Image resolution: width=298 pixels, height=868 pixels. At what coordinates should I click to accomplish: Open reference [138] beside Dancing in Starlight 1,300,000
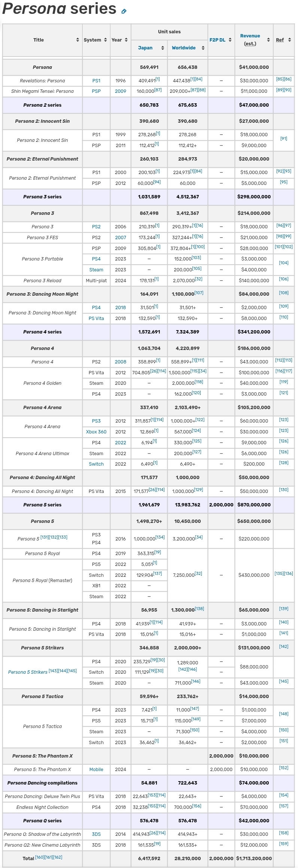200,609
